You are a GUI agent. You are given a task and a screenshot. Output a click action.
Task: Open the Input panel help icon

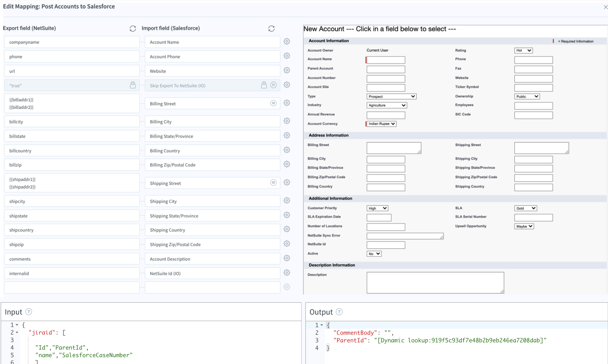29,312
